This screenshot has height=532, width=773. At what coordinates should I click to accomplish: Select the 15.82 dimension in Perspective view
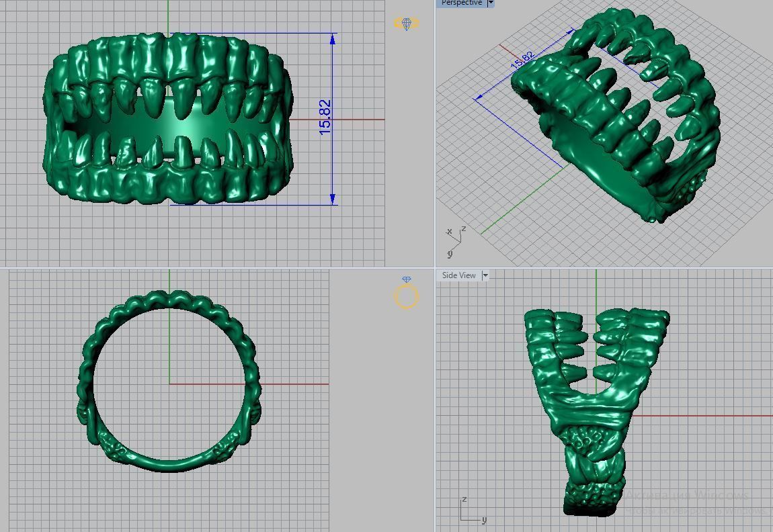(522, 60)
